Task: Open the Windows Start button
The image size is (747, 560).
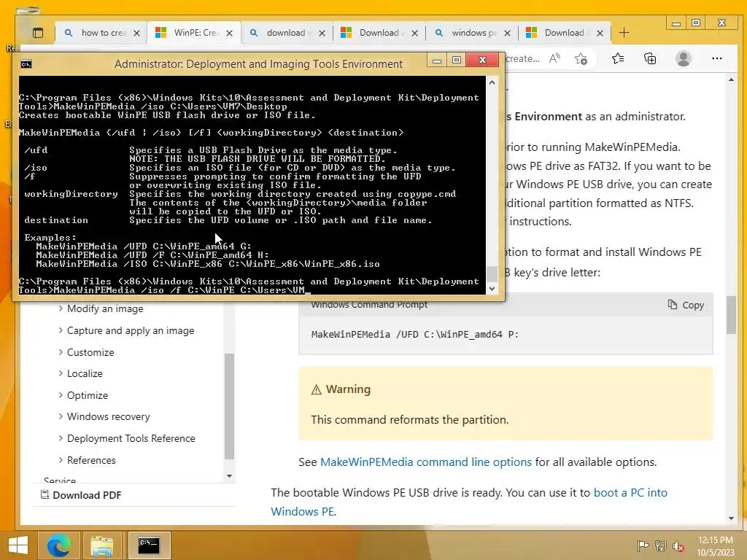Action: tap(18, 545)
